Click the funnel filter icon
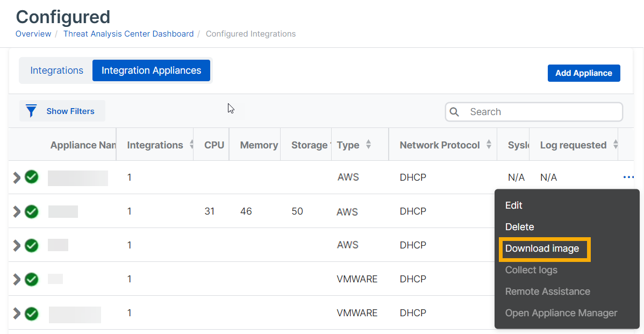The image size is (644, 334). click(32, 111)
